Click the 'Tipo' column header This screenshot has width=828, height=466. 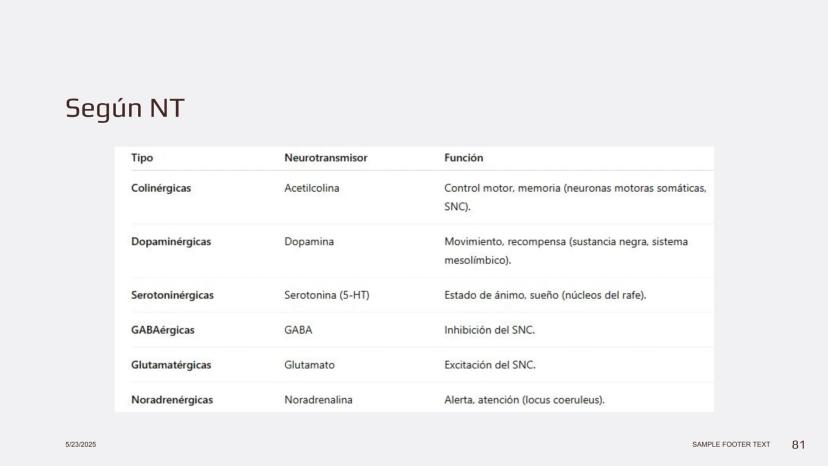pos(142,158)
